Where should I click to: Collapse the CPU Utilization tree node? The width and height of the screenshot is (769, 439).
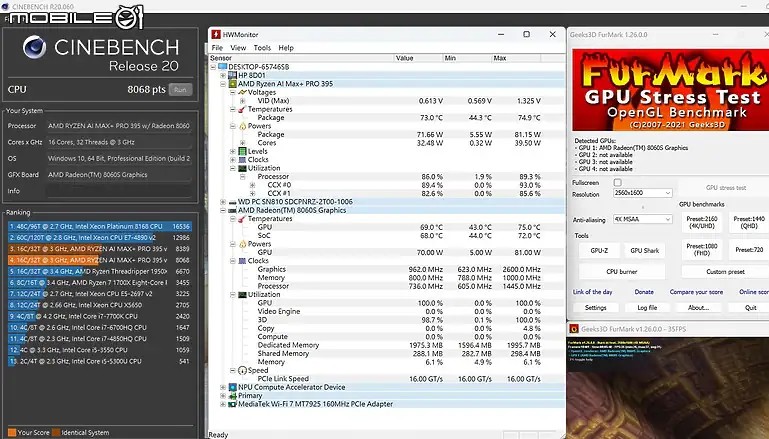pos(233,168)
